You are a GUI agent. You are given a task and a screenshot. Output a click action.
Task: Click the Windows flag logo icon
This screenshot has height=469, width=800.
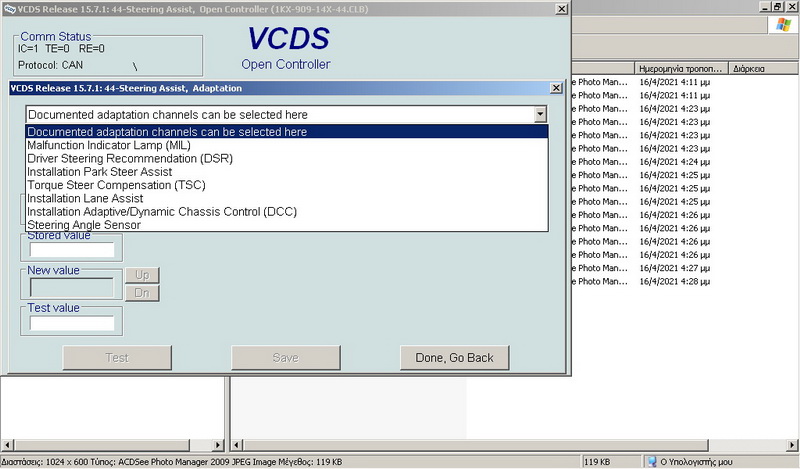(x=783, y=24)
